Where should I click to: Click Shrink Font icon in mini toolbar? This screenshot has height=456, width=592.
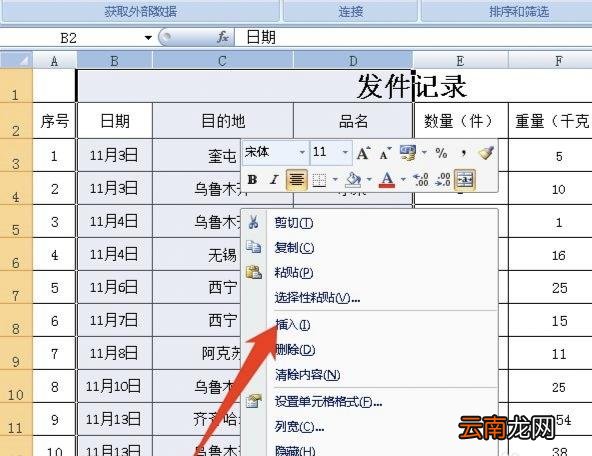click(x=385, y=154)
